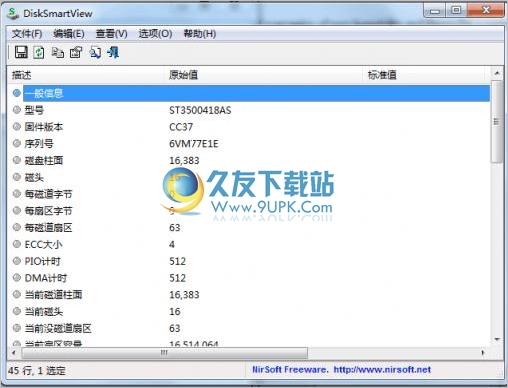Click the blue bullet beside 一般信息
508x388 pixels.
(x=17, y=93)
